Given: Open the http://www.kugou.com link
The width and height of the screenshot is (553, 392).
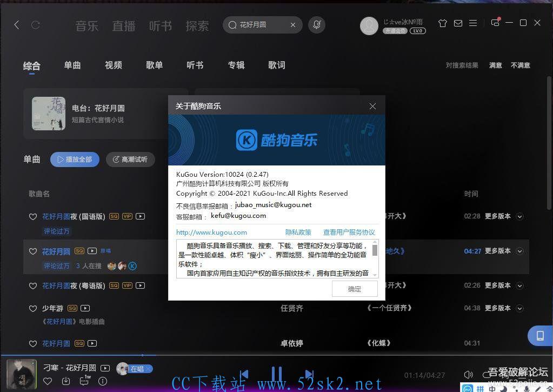Looking at the screenshot, I should click(x=211, y=232).
